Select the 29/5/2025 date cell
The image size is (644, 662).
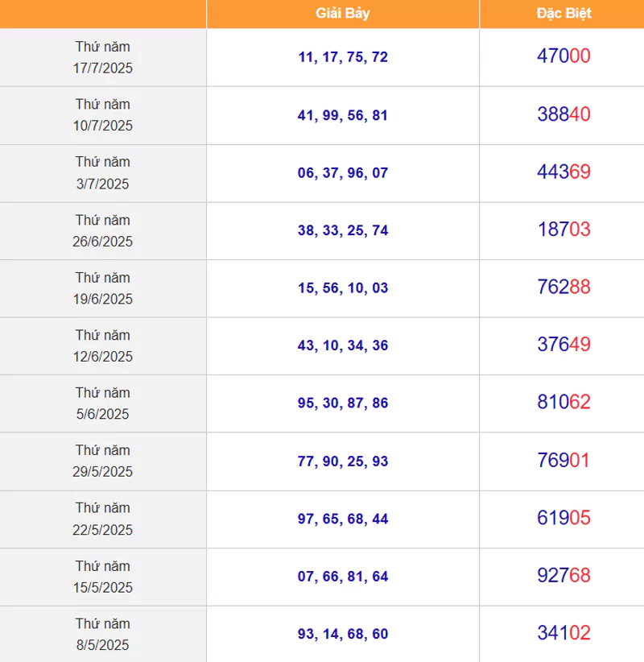click(103, 461)
